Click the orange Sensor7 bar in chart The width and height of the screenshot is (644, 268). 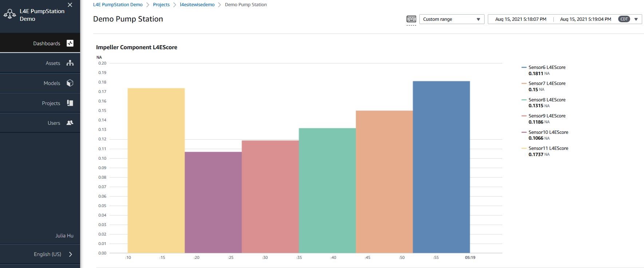pos(384,182)
